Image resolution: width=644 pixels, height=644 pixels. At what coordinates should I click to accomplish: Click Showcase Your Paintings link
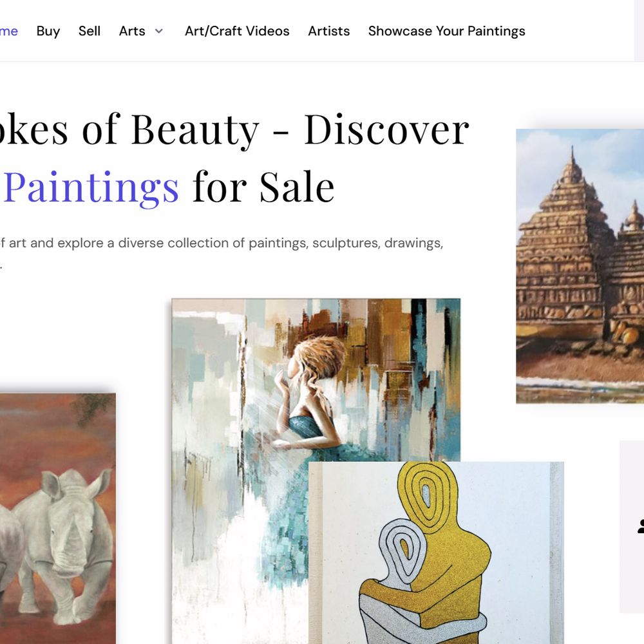pyautogui.click(x=446, y=31)
